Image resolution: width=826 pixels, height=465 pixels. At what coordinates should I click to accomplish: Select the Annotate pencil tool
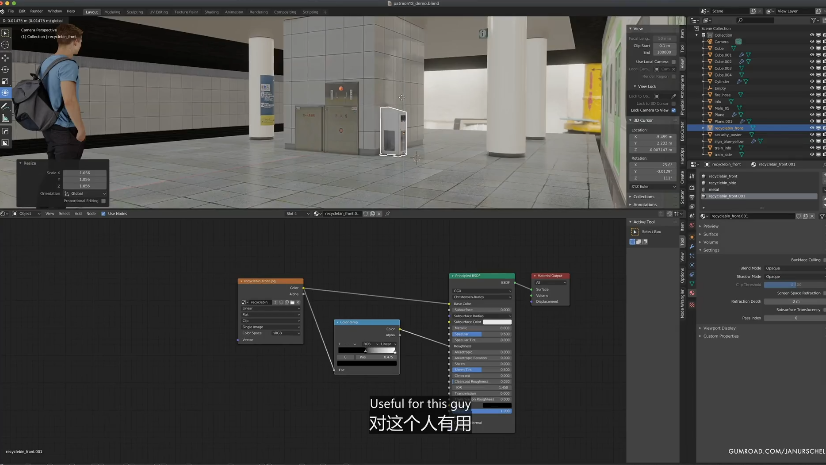pyautogui.click(x=5, y=106)
